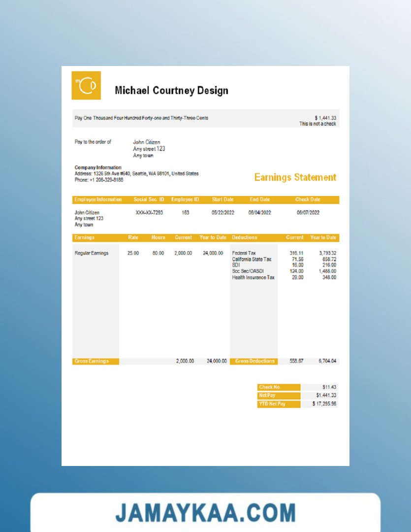This screenshot has height=532, width=411.
Task: Click the Start Date column header
Action: point(222,199)
